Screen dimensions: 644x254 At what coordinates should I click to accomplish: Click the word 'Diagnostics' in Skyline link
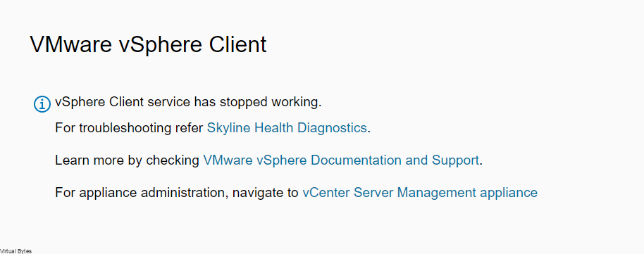pos(332,128)
